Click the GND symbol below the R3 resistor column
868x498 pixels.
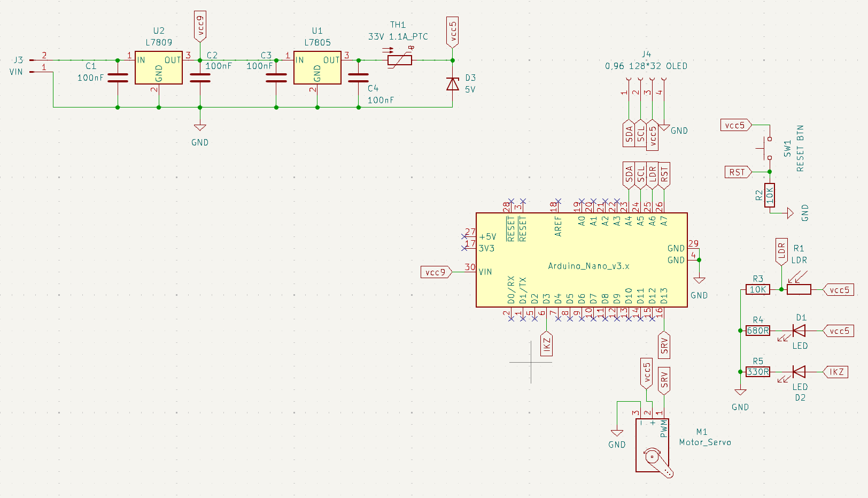tap(740, 392)
